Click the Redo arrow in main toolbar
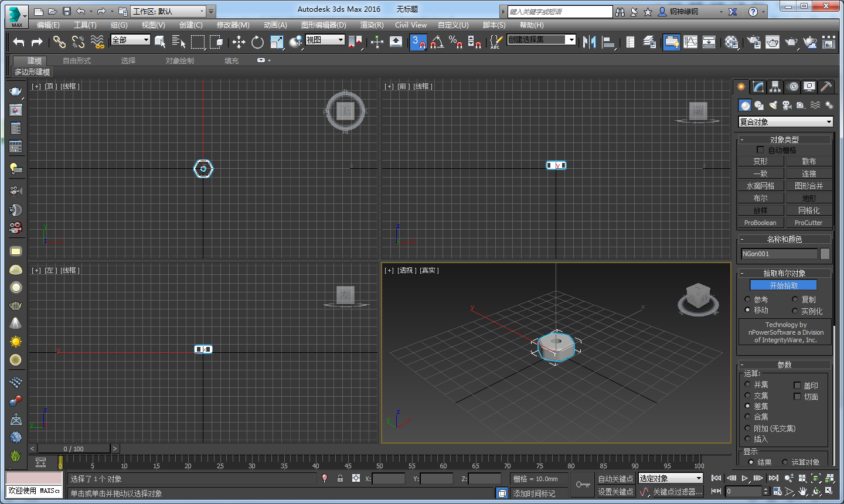This screenshot has height=504, width=844. [x=37, y=42]
